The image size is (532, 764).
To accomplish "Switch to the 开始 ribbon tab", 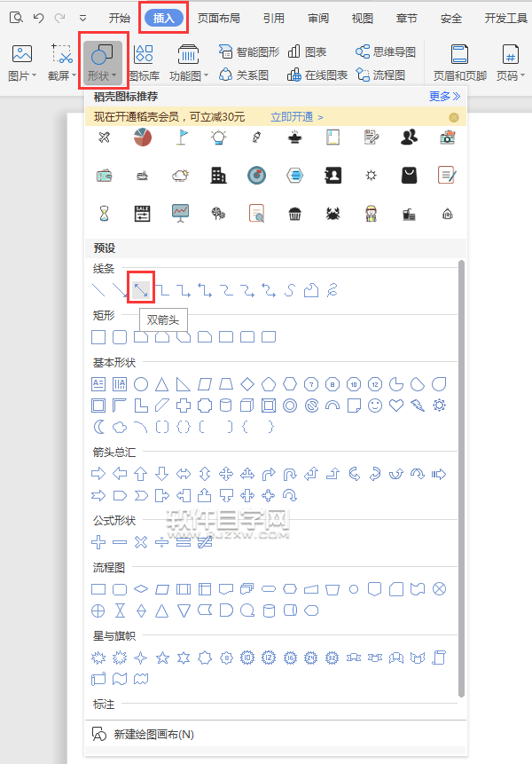I will [x=119, y=19].
